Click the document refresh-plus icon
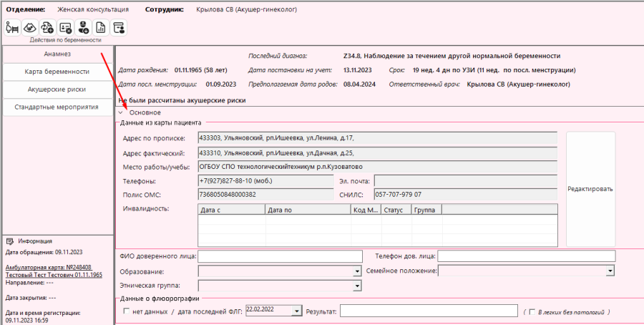This screenshot has height=325, width=644. point(48,27)
